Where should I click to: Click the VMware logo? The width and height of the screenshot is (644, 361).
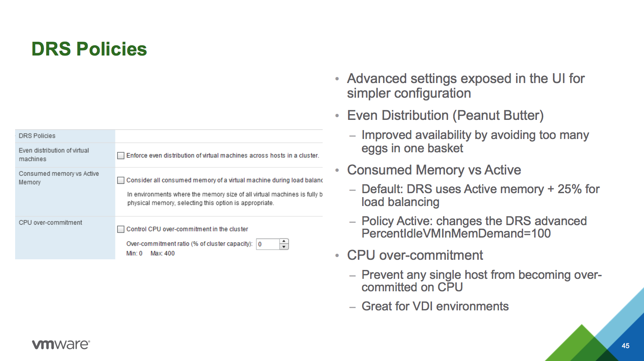[61, 345]
